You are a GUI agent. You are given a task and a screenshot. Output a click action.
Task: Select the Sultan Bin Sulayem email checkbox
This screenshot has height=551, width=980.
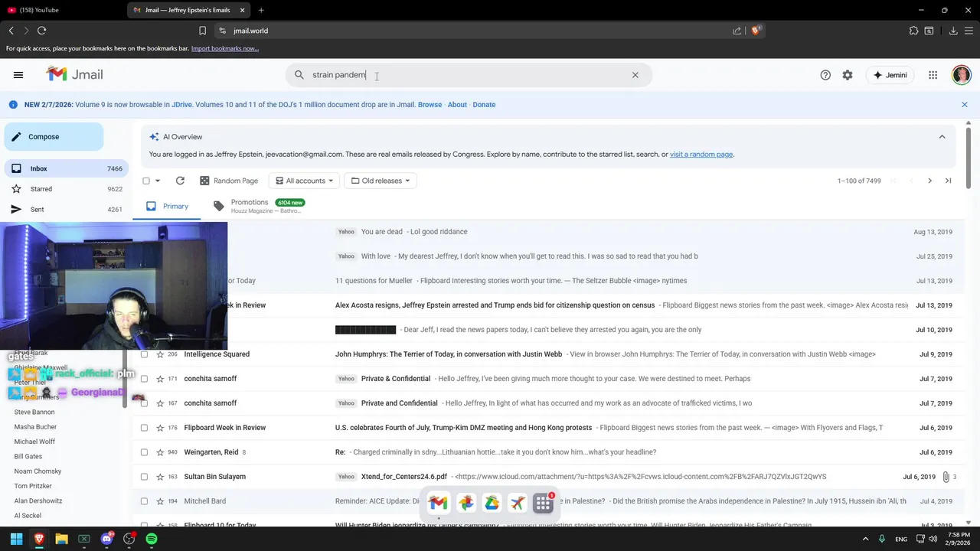coord(144,477)
